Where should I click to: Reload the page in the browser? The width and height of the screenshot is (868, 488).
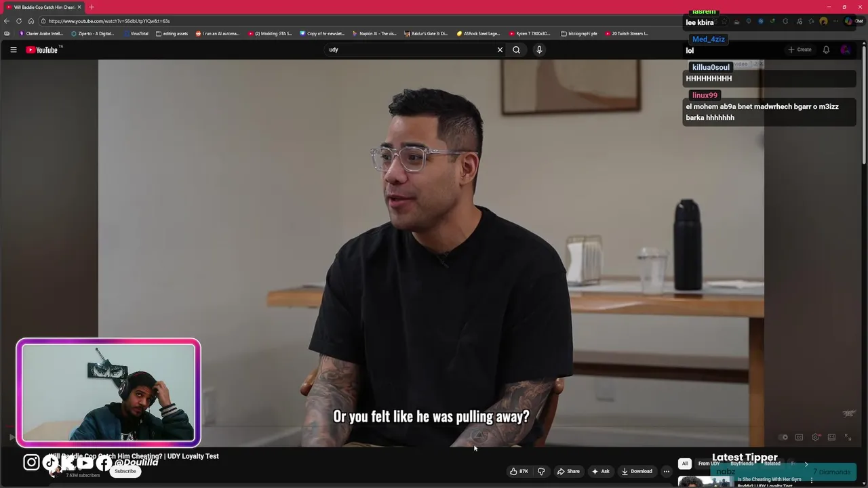pos(19,21)
